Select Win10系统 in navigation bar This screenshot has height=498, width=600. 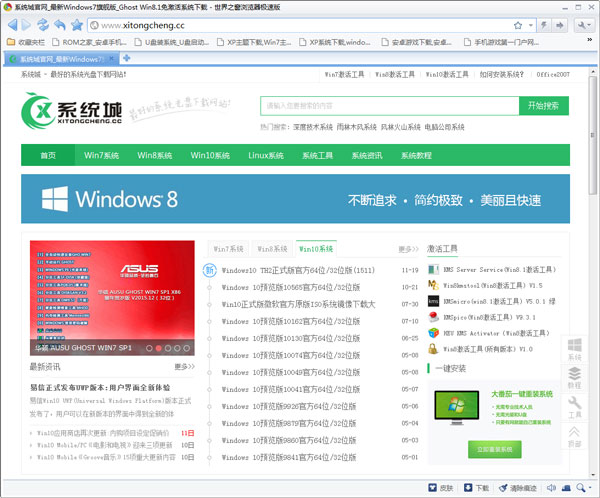(x=210, y=155)
